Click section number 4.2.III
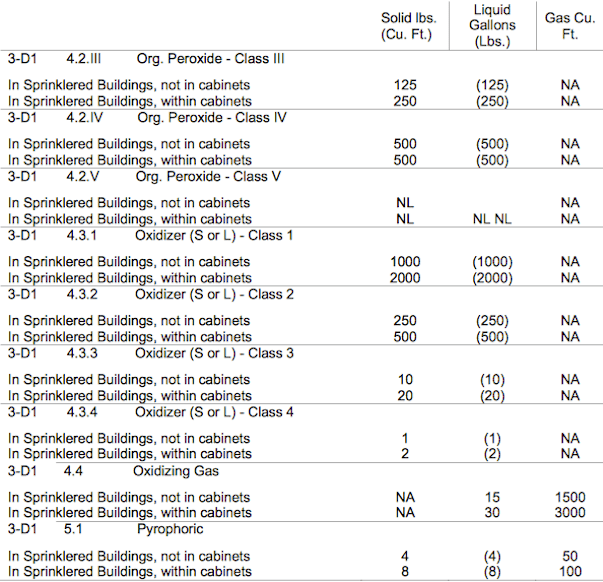 [x=83, y=59]
